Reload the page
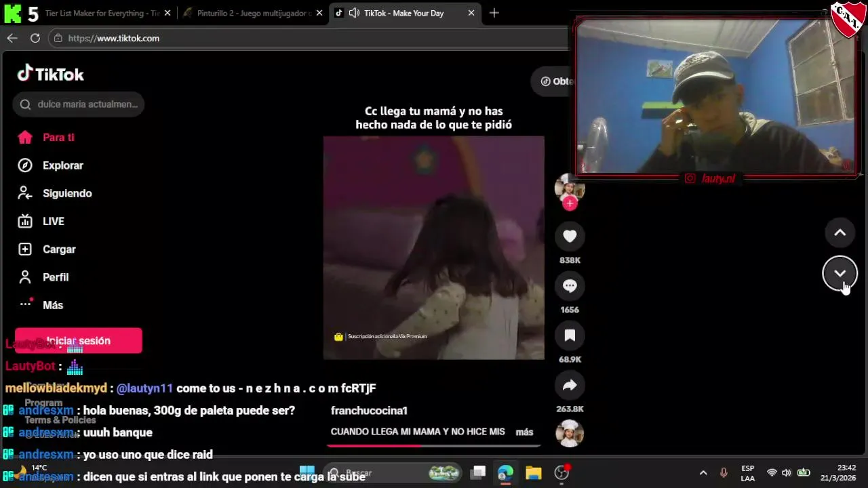The height and width of the screenshot is (488, 868). (35, 38)
